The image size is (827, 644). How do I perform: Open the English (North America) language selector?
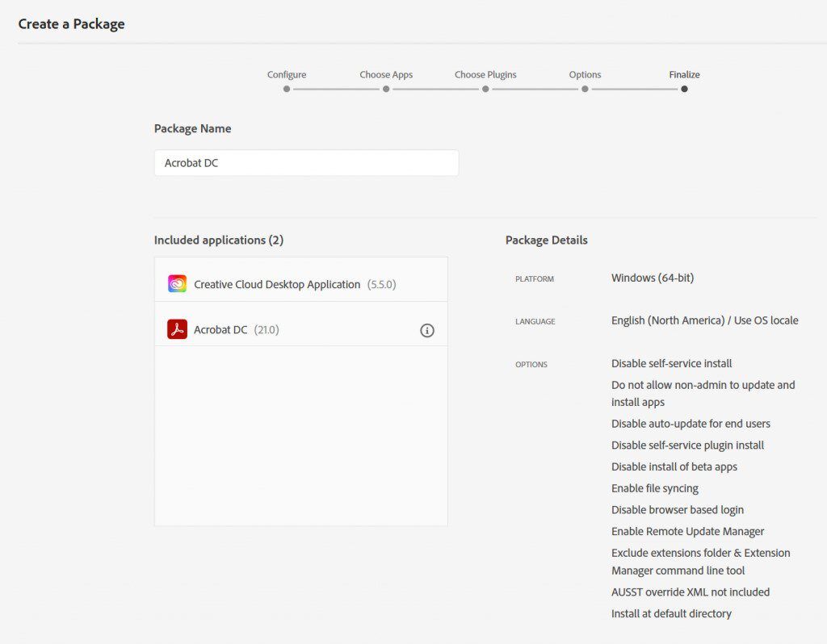coord(704,320)
